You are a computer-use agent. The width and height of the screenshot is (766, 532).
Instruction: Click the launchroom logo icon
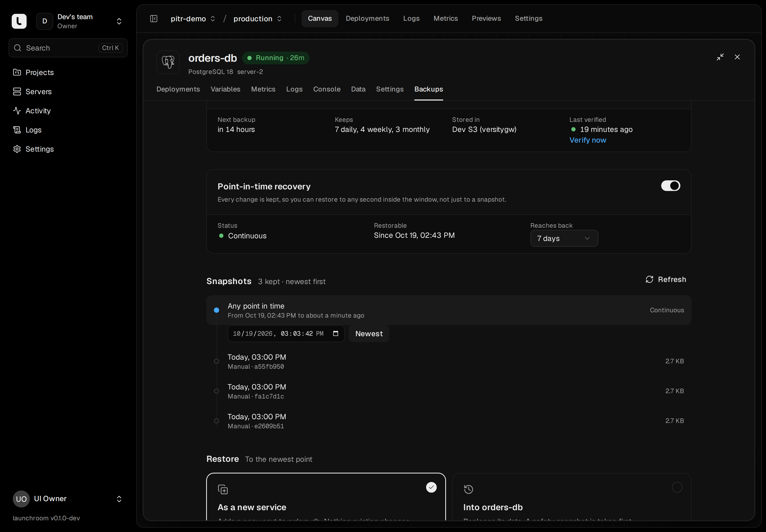click(x=19, y=21)
